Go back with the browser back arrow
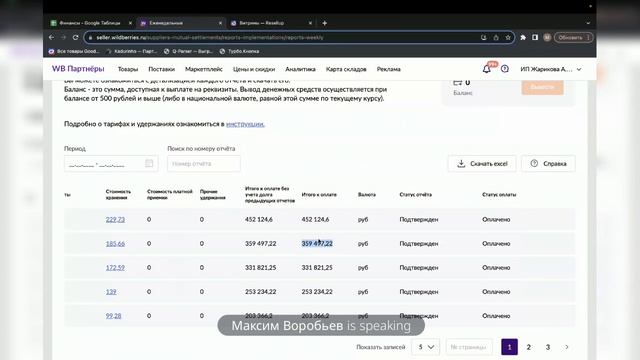The height and width of the screenshot is (360, 640). [x=51, y=37]
